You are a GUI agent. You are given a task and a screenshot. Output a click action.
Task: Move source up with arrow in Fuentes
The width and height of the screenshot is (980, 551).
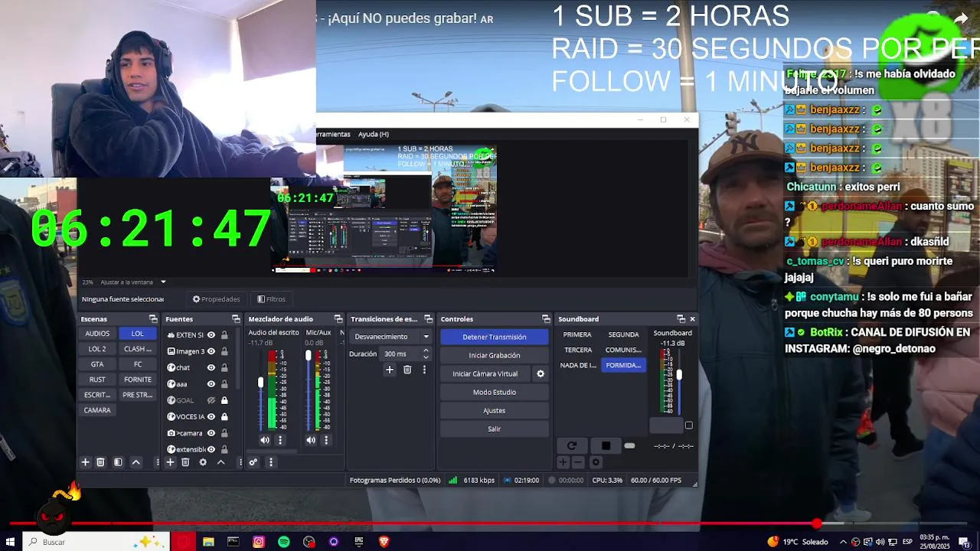click(220, 462)
